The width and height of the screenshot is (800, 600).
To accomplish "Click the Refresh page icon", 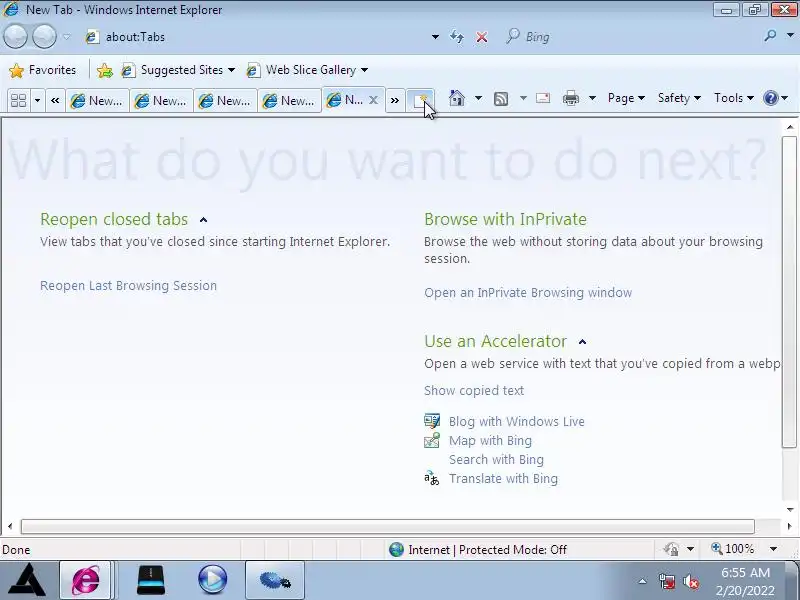I will point(457,37).
